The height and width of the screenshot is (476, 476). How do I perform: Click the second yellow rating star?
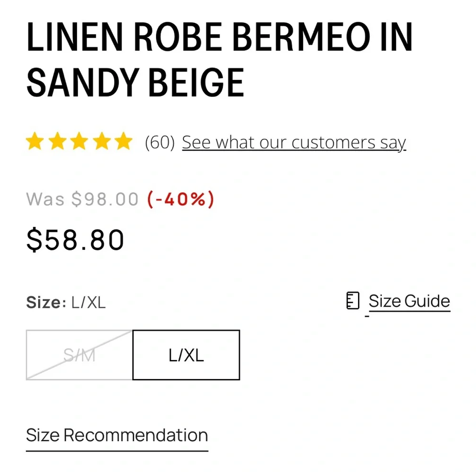click(57, 142)
